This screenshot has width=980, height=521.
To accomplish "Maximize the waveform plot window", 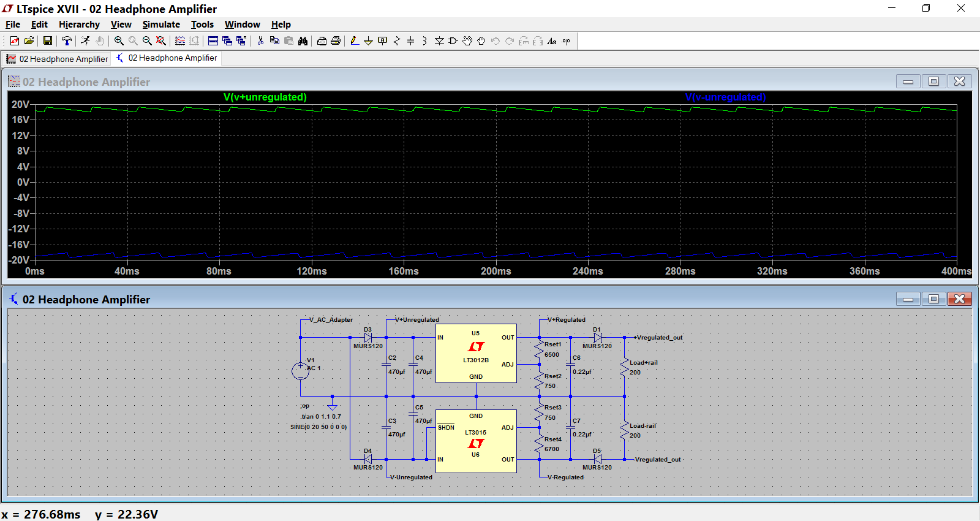I will (x=933, y=82).
